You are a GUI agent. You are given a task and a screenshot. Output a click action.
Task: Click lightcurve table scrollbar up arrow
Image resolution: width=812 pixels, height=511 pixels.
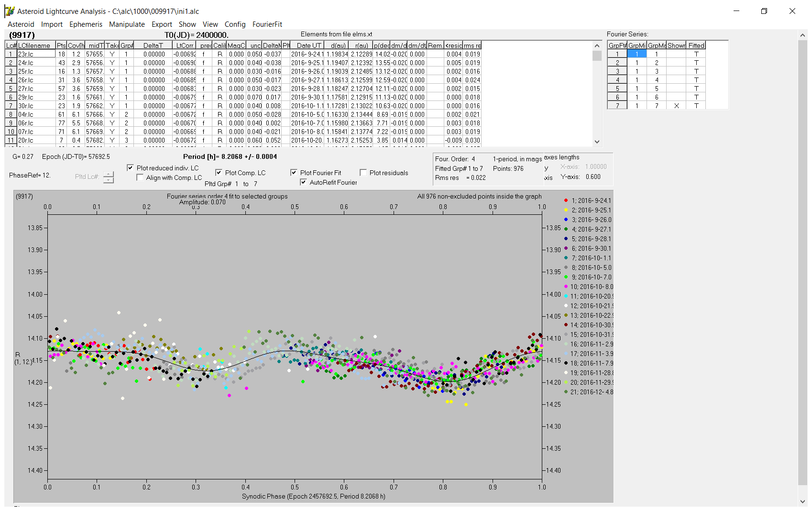tap(597, 46)
